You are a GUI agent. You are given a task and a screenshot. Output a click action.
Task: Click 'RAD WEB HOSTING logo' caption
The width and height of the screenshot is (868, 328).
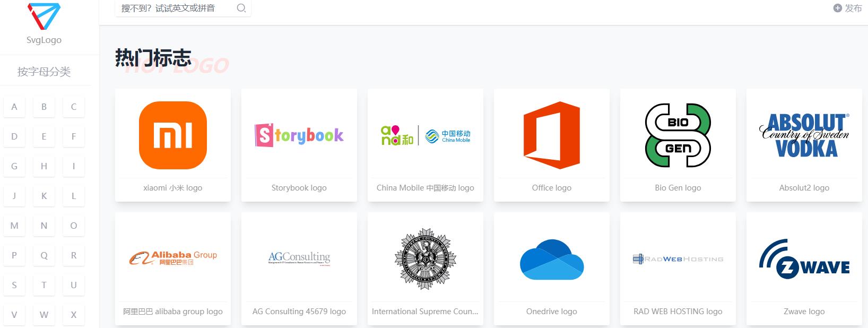coord(678,312)
